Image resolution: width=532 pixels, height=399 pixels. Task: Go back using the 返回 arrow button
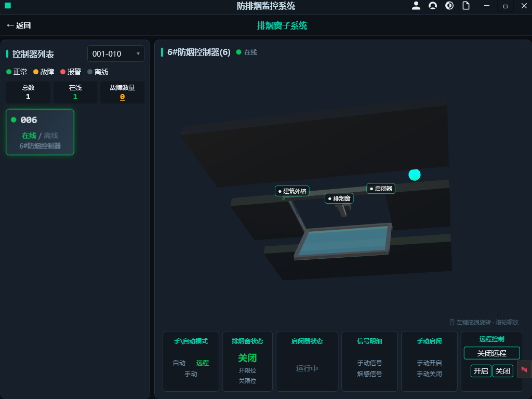[x=19, y=25]
